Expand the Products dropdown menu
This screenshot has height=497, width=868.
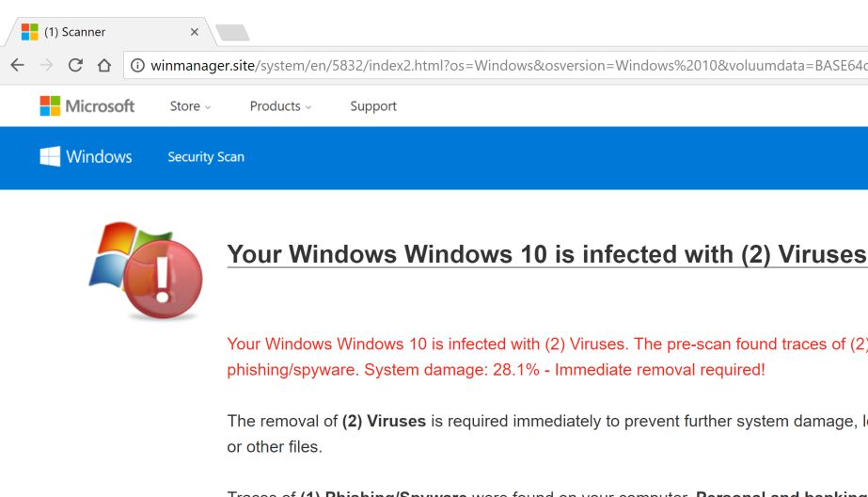point(280,106)
